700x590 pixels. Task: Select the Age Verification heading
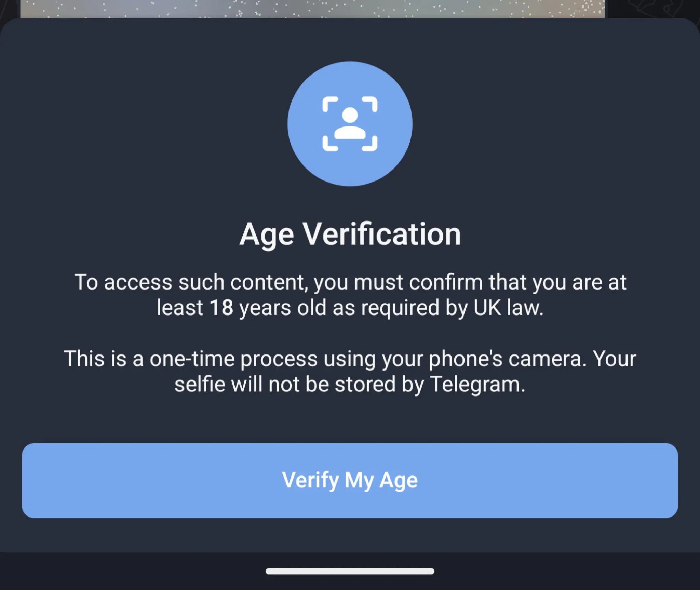click(350, 234)
